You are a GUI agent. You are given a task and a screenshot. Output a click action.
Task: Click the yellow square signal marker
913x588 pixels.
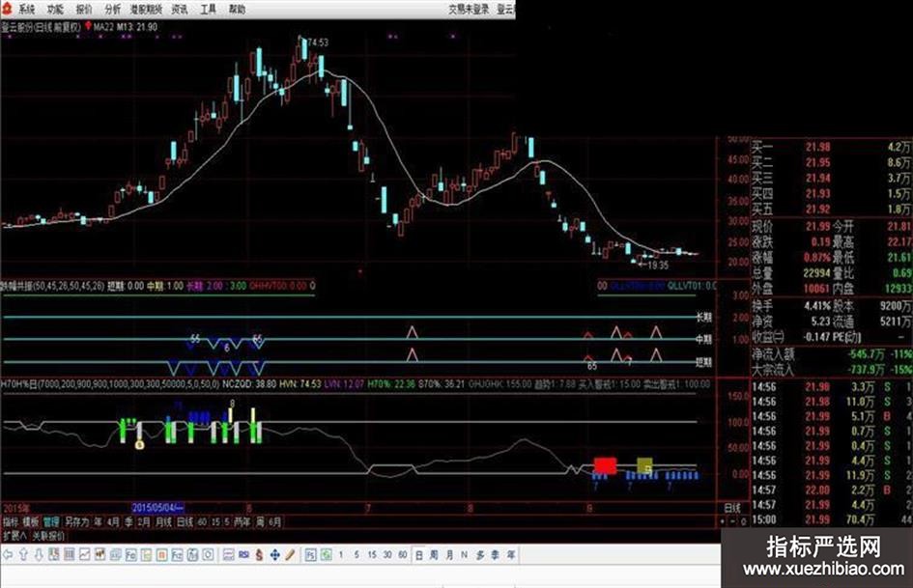(x=644, y=465)
